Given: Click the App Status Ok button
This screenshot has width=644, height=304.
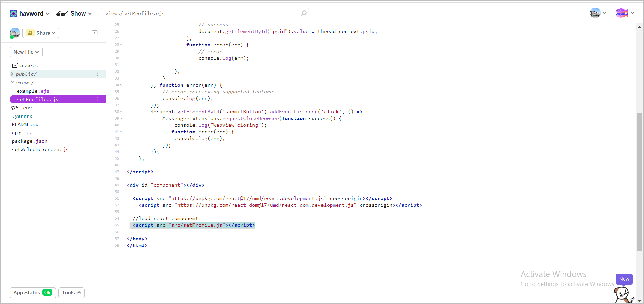Looking at the screenshot, I should point(33,293).
